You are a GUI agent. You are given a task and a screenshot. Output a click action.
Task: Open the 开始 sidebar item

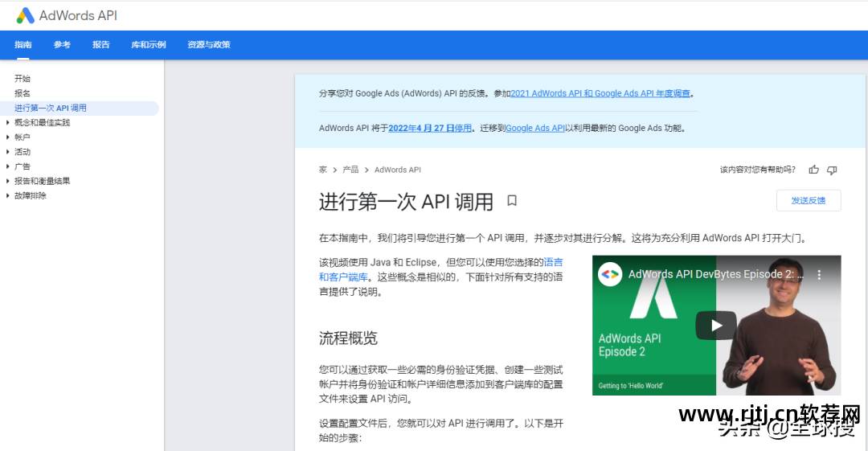pos(23,79)
